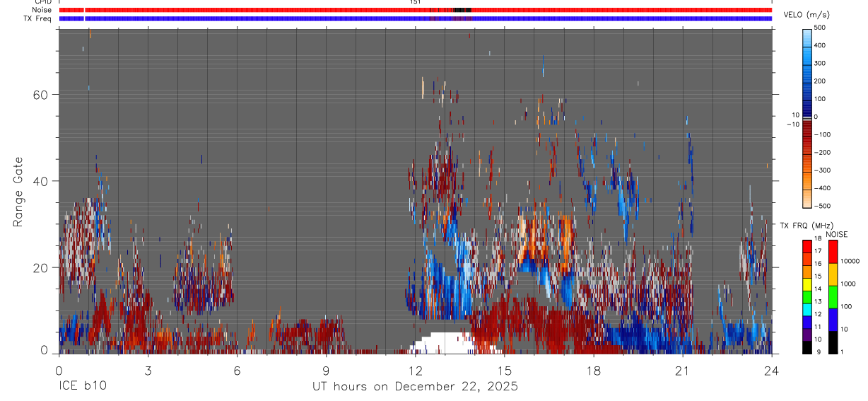Click the 12 tick on UT hours axis
Viewport: 868px width, 401px height.
tap(416, 370)
